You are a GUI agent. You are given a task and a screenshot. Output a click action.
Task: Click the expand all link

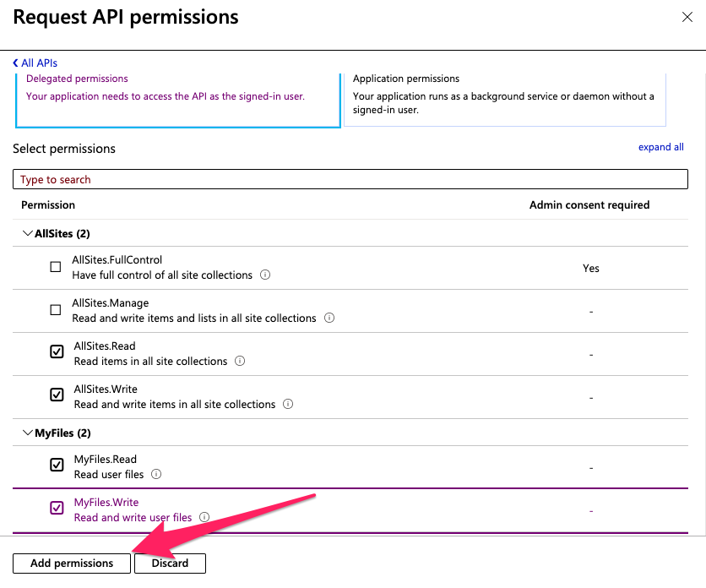660,147
